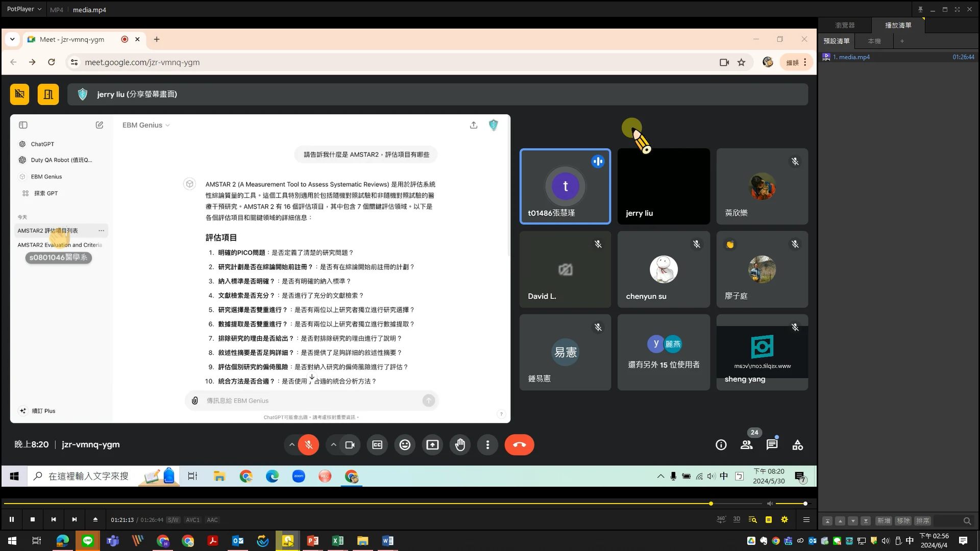Stop the video with the stop button
Viewport: 980px width, 551px height.
(33, 519)
